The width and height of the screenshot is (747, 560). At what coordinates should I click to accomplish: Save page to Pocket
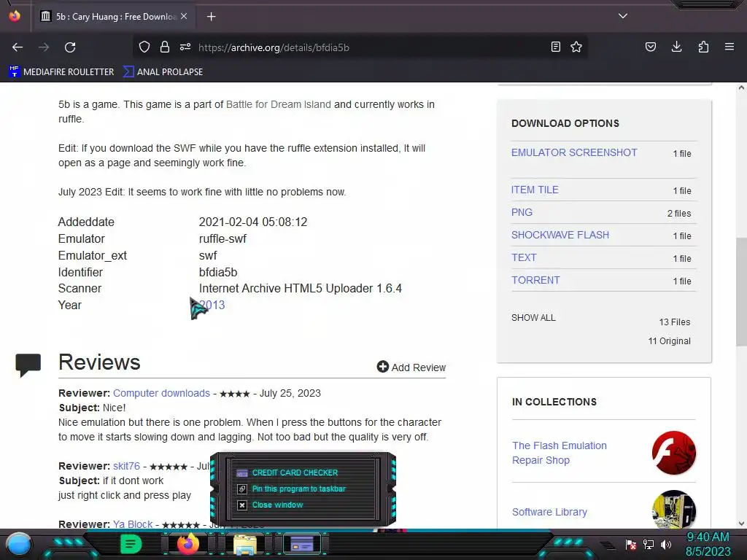[650, 47]
